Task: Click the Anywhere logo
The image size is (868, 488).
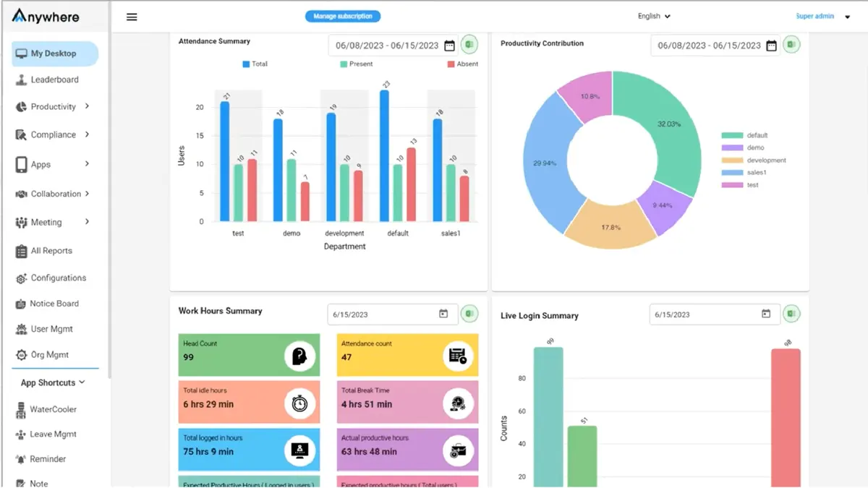Action: tap(46, 16)
